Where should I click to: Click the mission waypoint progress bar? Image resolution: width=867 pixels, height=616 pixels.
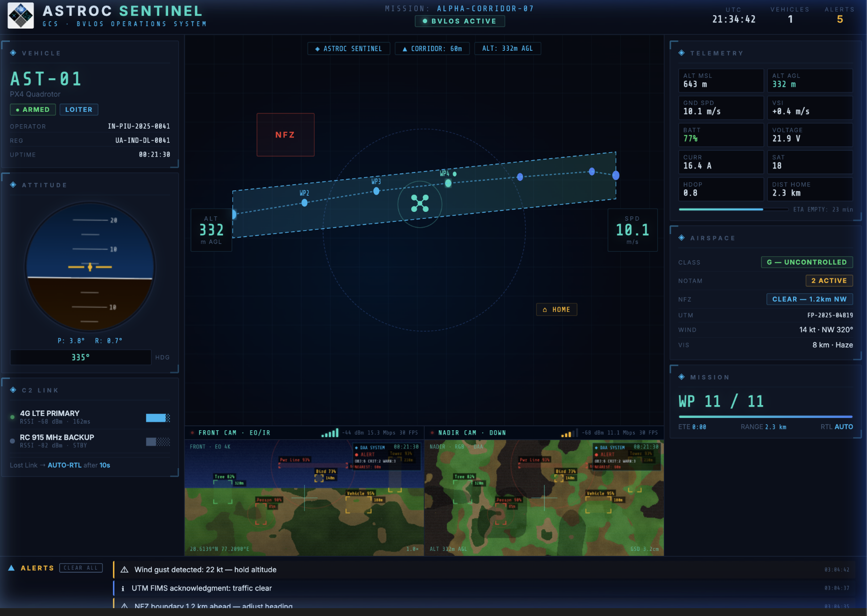click(x=765, y=417)
